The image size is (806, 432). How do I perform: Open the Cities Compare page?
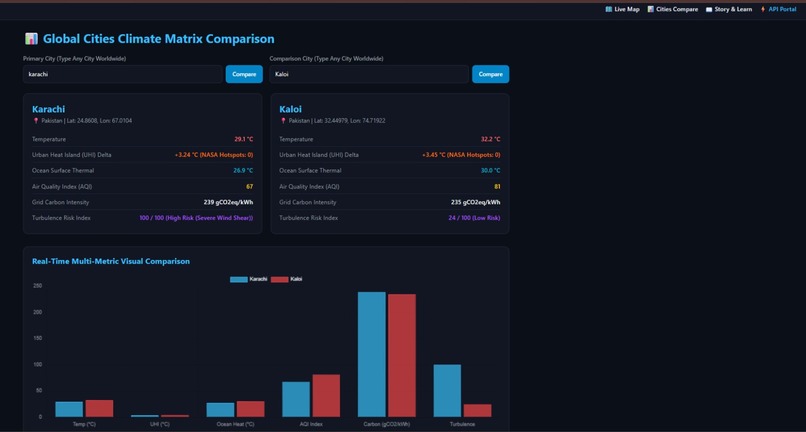click(673, 9)
